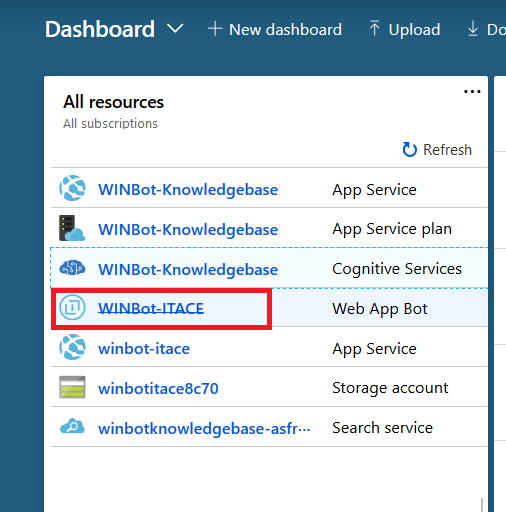Click the globe icon beside winbot-itace

pos(72,347)
